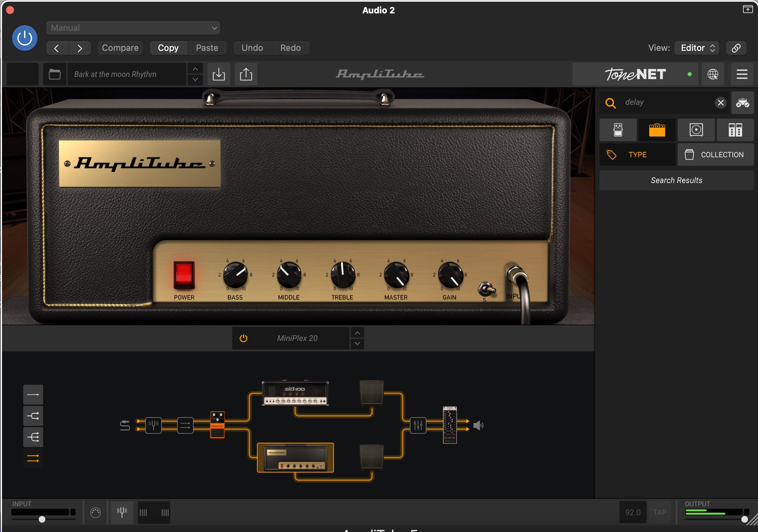Click the Compare button

tap(120, 48)
